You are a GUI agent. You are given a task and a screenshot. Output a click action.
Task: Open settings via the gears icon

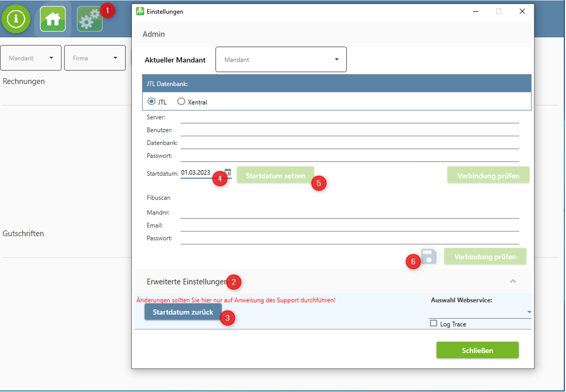click(x=89, y=19)
